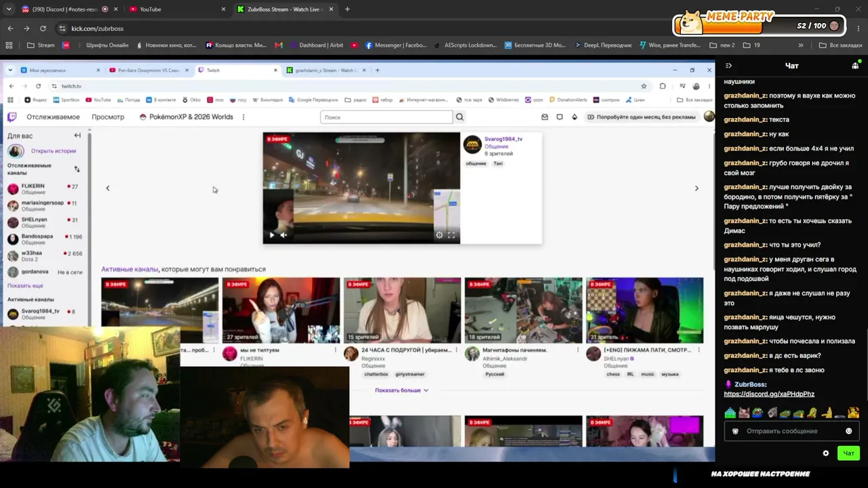Image resolution: width=868 pixels, height=488 pixels.
Task: Open the Twitch three-dot more menu
Action: click(x=243, y=117)
